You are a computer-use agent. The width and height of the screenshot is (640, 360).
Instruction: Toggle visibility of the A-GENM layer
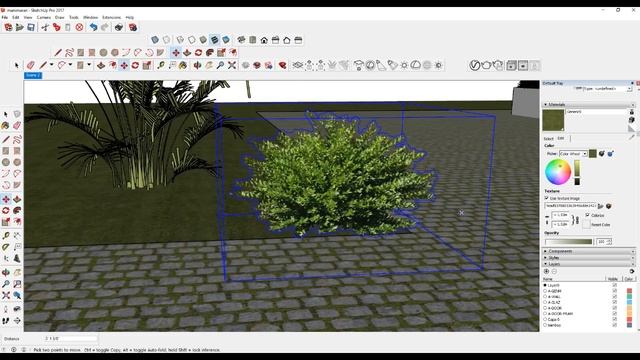click(614, 291)
